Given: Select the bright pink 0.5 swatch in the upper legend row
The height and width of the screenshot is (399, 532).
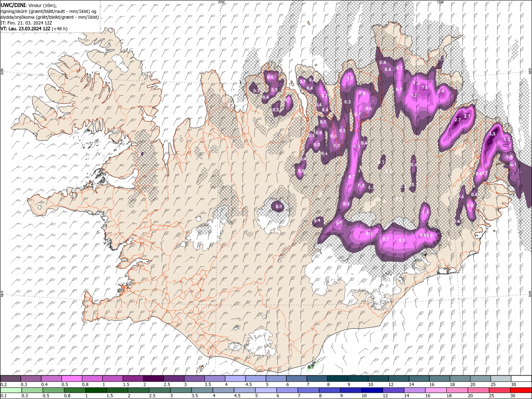Looking at the screenshot, I should (71, 378).
